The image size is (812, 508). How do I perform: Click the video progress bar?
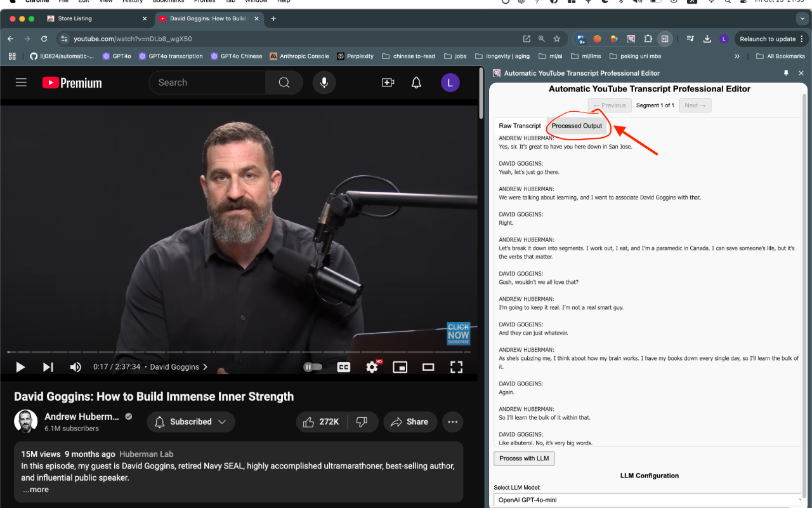point(240,352)
